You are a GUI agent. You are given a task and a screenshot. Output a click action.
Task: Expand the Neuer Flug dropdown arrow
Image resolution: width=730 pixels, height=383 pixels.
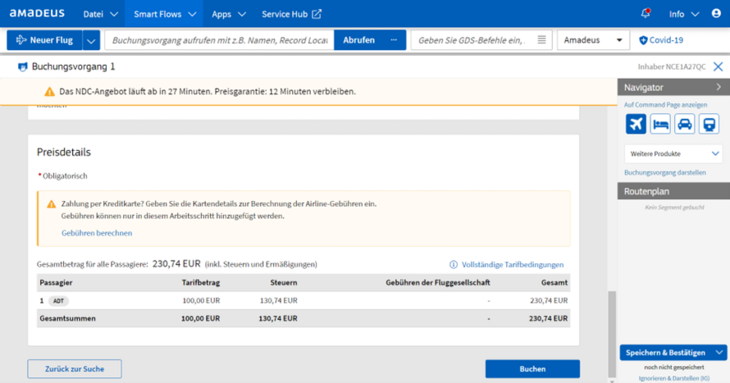91,40
